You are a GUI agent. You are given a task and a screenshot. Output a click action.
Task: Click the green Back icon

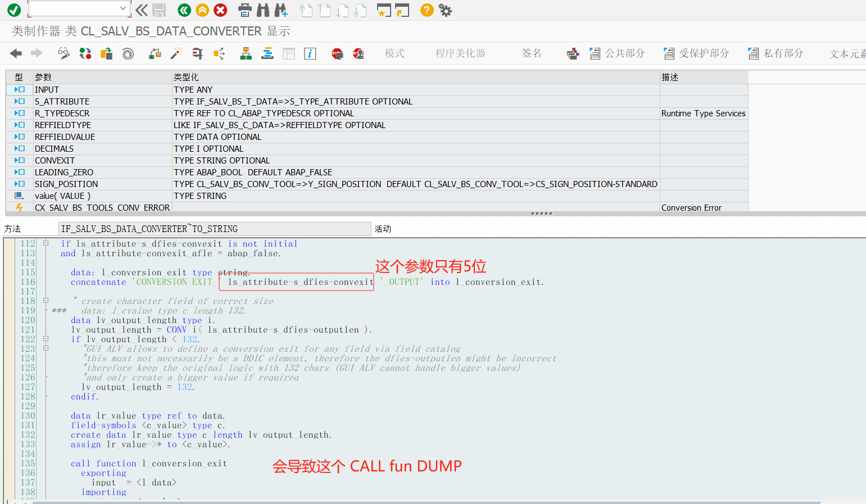184,10
